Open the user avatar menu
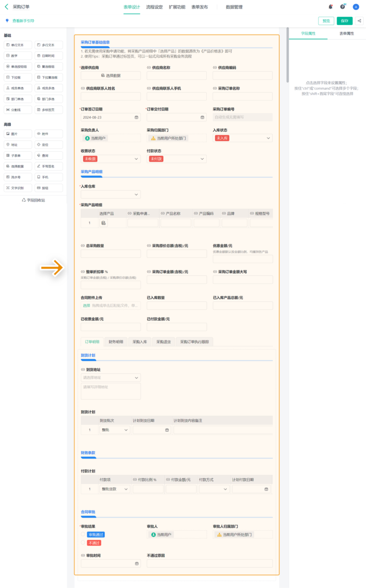 tap(356, 7)
